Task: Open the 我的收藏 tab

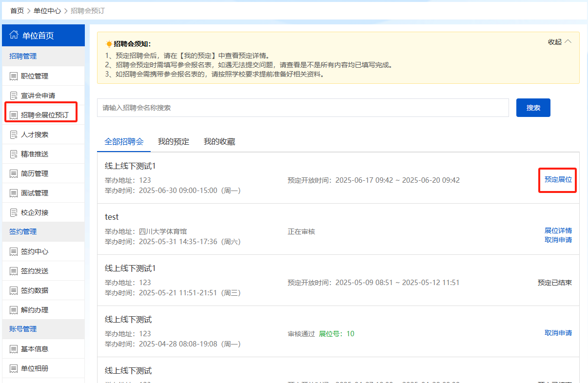Action: pyautogui.click(x=219, y=142)
